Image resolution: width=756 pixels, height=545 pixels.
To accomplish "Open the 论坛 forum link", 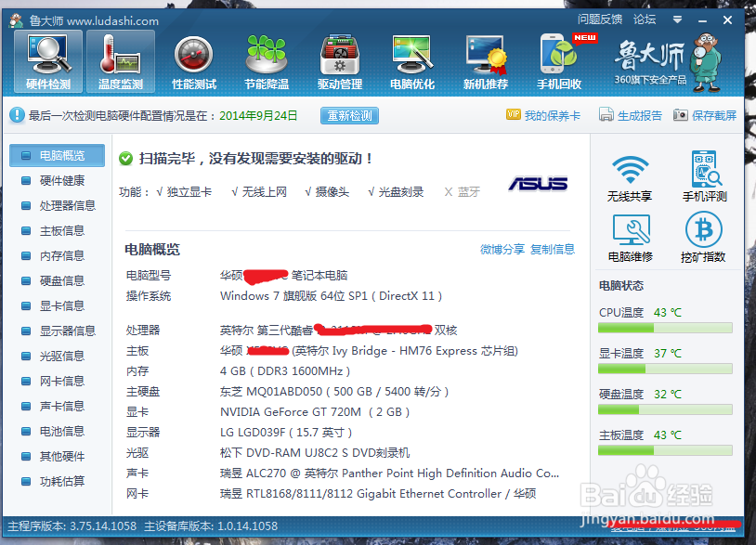I will pos(645,19).
